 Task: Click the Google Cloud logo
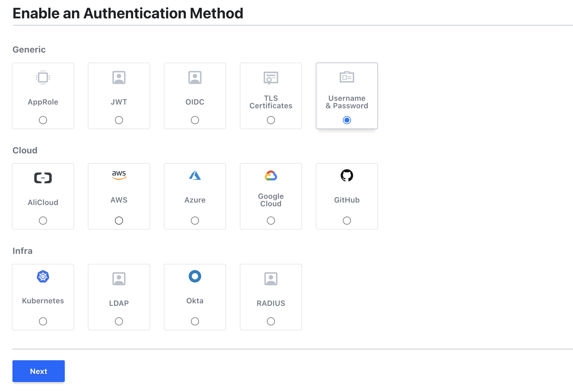tap(271, 176)
